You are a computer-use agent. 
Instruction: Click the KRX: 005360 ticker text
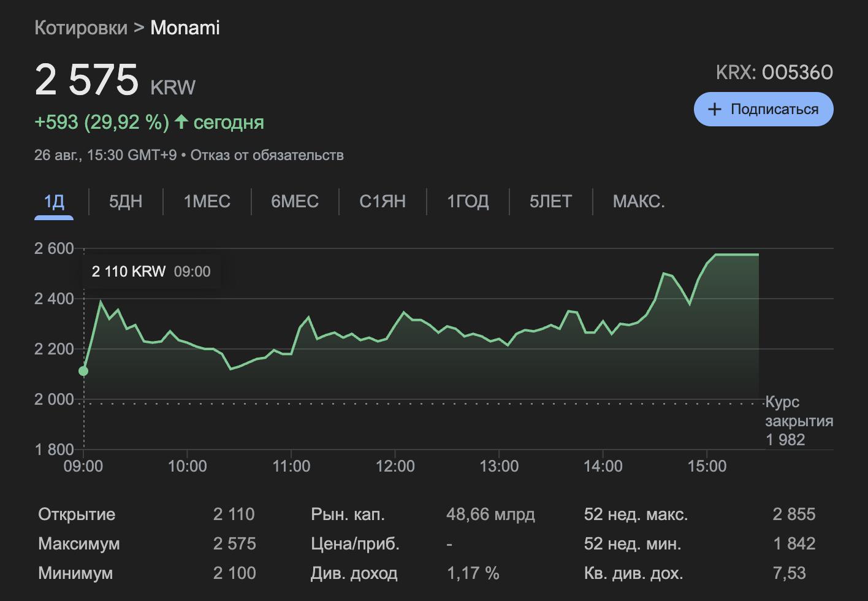coord(774,72)
